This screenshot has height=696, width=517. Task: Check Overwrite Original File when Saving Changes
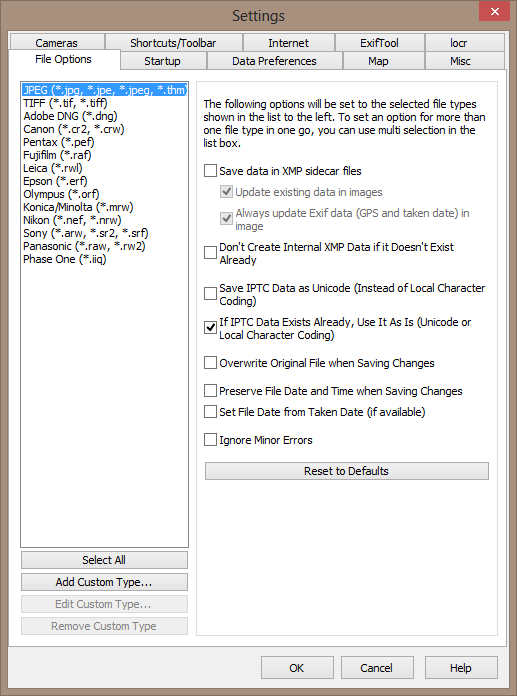point(210,363)
